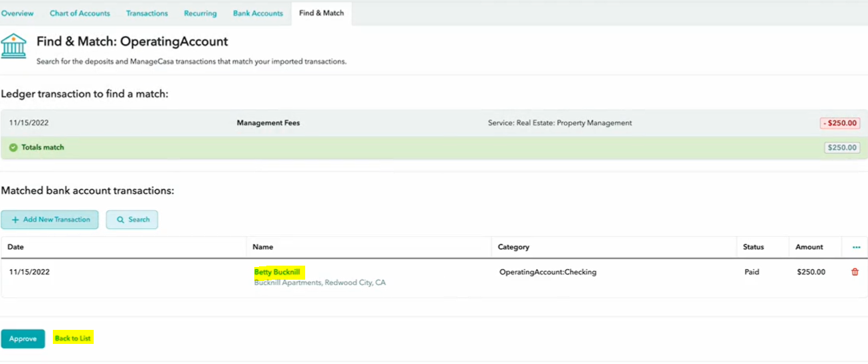Viewport: 868px width, 364px height.
Task: Click the green checkmark Totals match icon
Action: (x=13, y=147)
